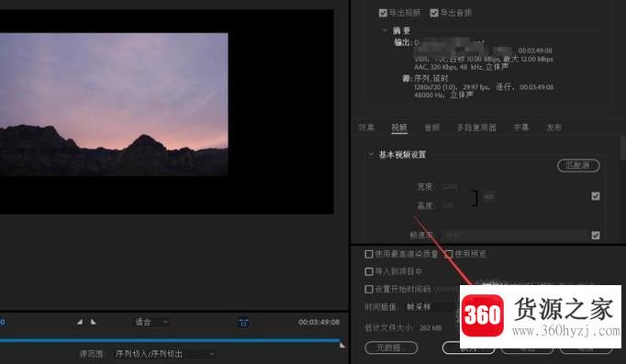Click the 00:03:49:08 timecode under the preview
The height and width of the screenshot is (364, 626).
[x=319, y=322]
